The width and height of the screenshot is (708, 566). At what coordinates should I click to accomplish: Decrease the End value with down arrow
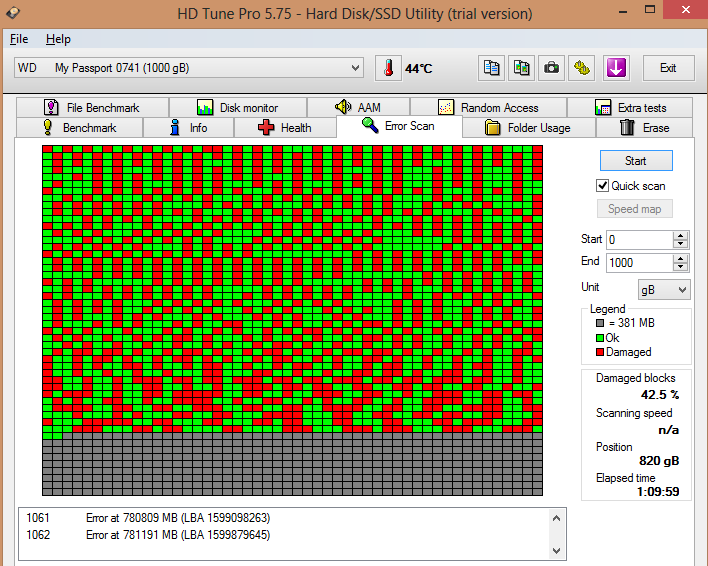[x=680, y=267]
